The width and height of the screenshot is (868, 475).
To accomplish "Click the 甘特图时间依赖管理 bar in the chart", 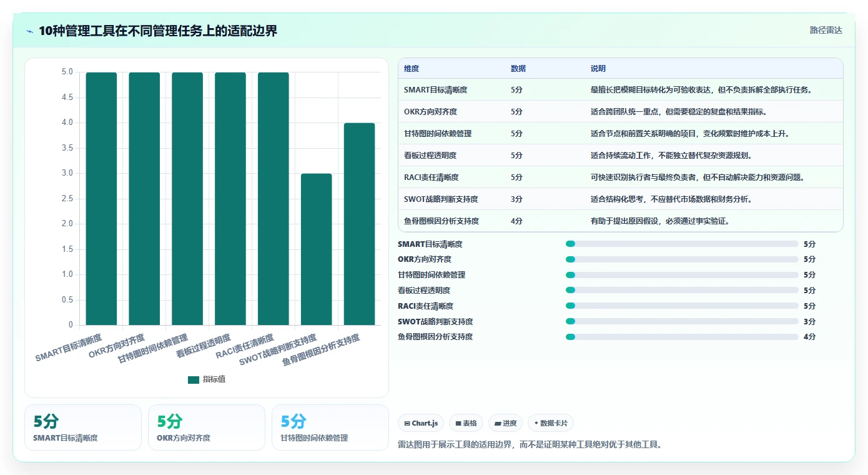I will point(187,199).
